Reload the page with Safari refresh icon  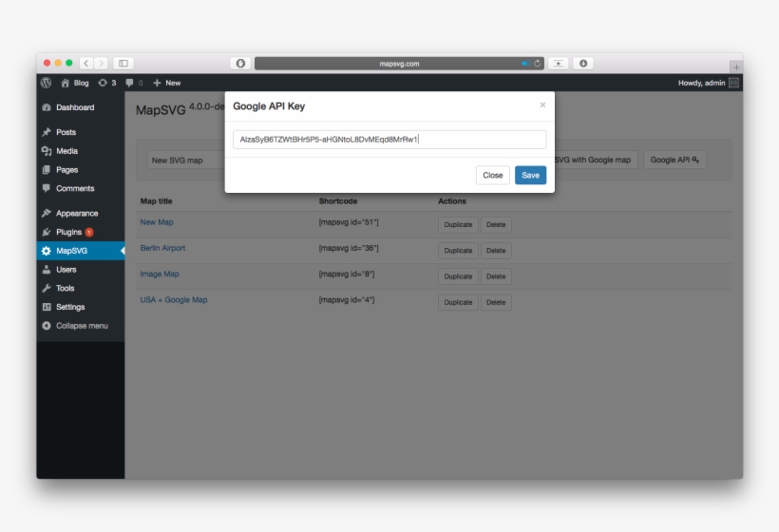point(538,64)
